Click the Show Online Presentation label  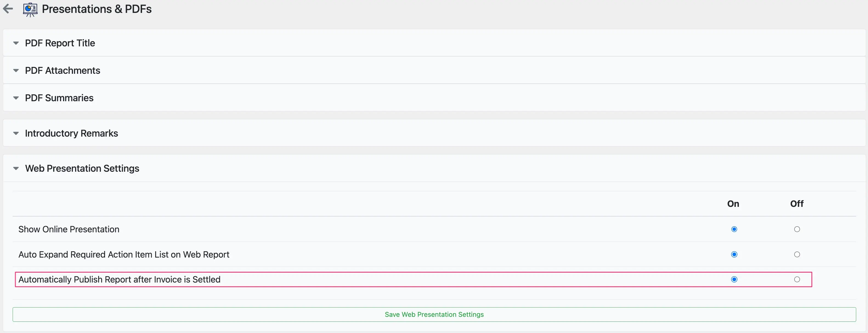coord(69,230)
